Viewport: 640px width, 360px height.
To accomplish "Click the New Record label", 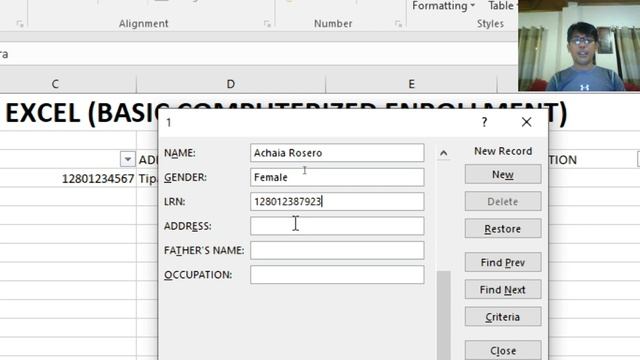I will coord(503,151).
